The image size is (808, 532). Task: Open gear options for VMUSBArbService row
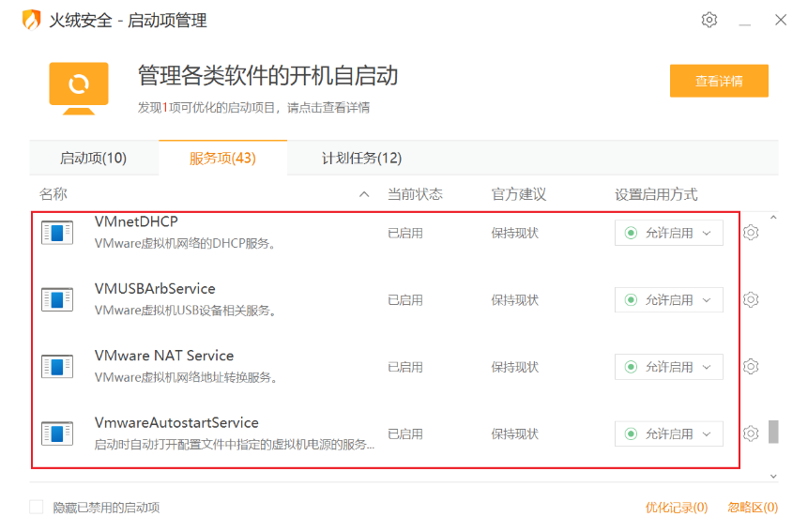751,299
